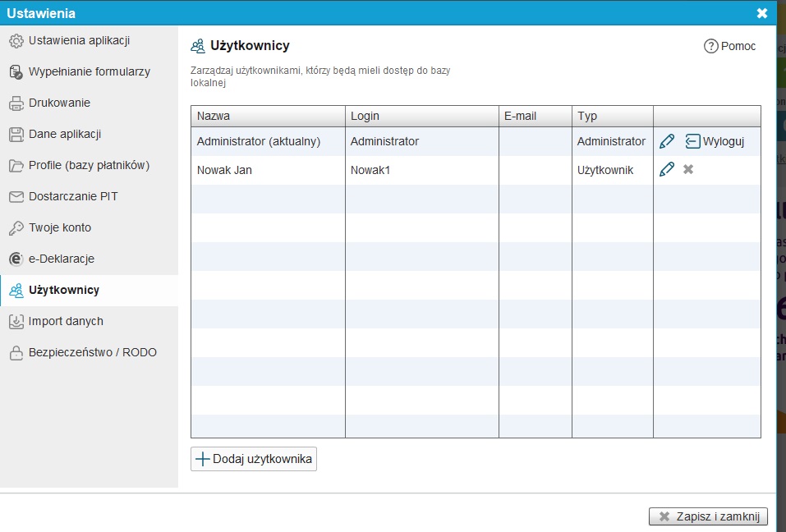Click the pencil edit icon for Nowak Jan

coord(667,170)
